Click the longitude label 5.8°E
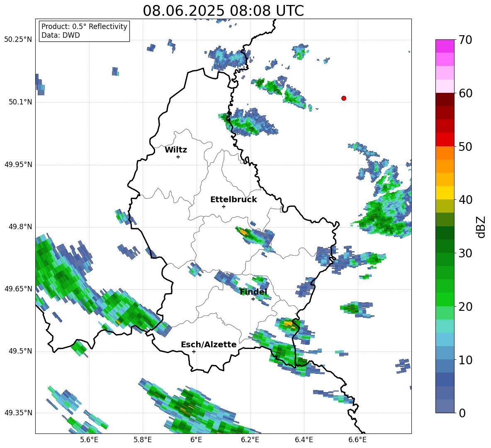The height and width of the screenshot is (448, 491). point(143,440)
